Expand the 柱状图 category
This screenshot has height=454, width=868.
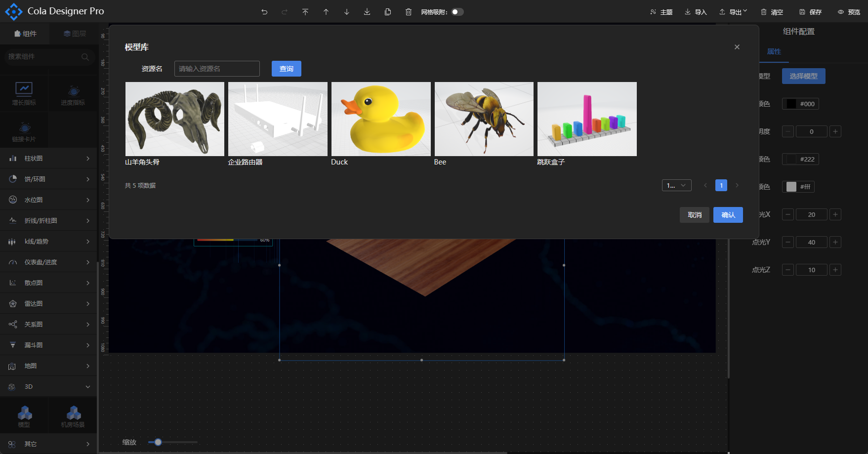click(x=48, y=159)
